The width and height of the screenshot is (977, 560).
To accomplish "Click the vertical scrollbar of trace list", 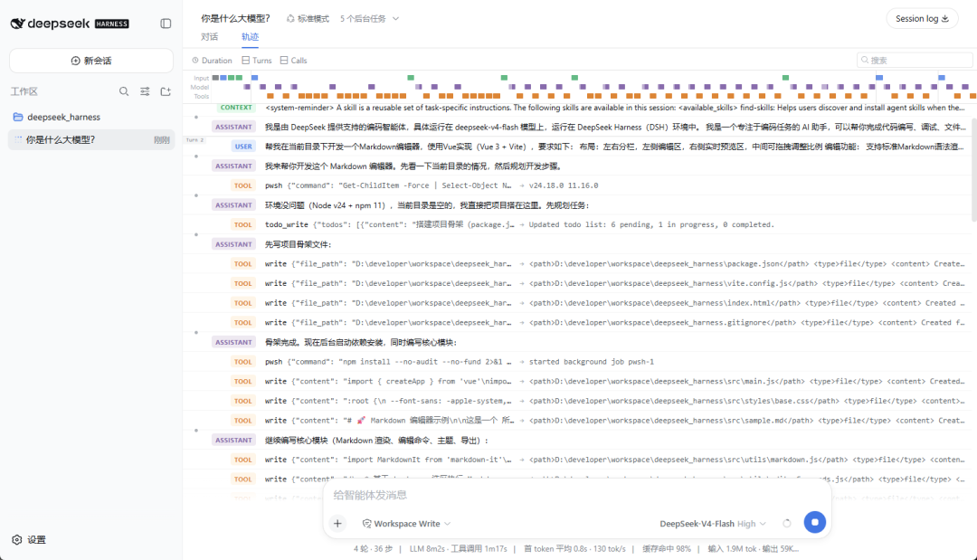I will pos(974,169).
